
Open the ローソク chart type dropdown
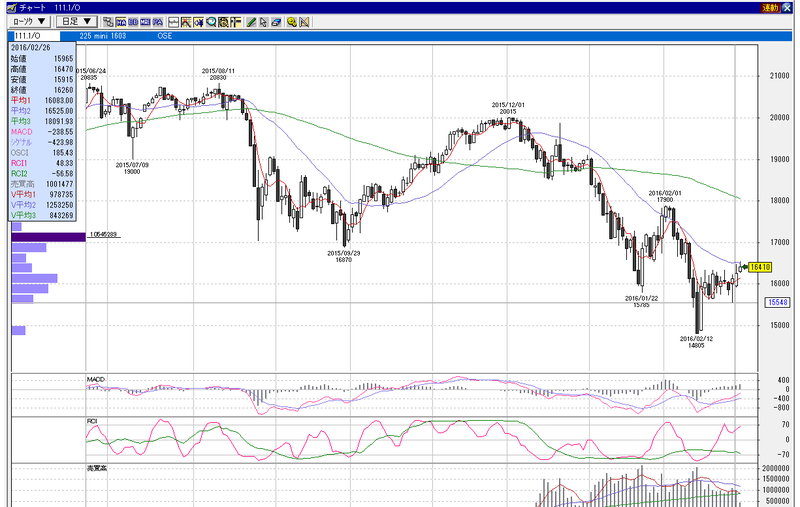click(29, 21)
